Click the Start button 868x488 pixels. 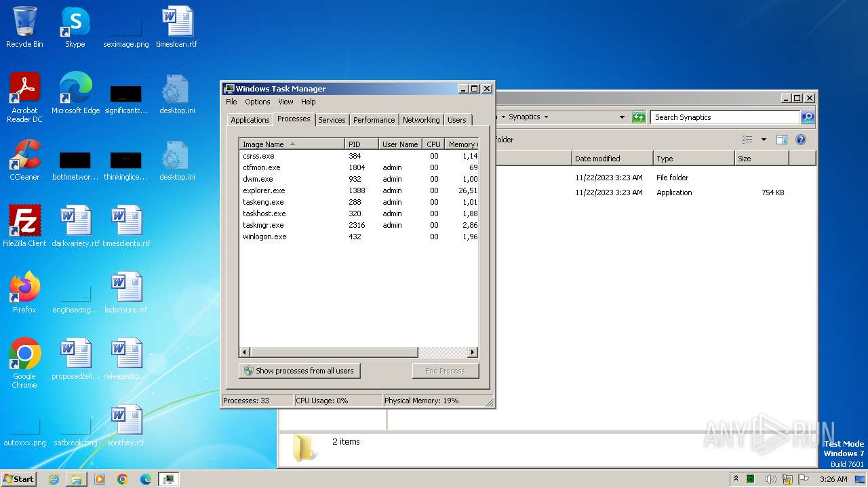18,479
